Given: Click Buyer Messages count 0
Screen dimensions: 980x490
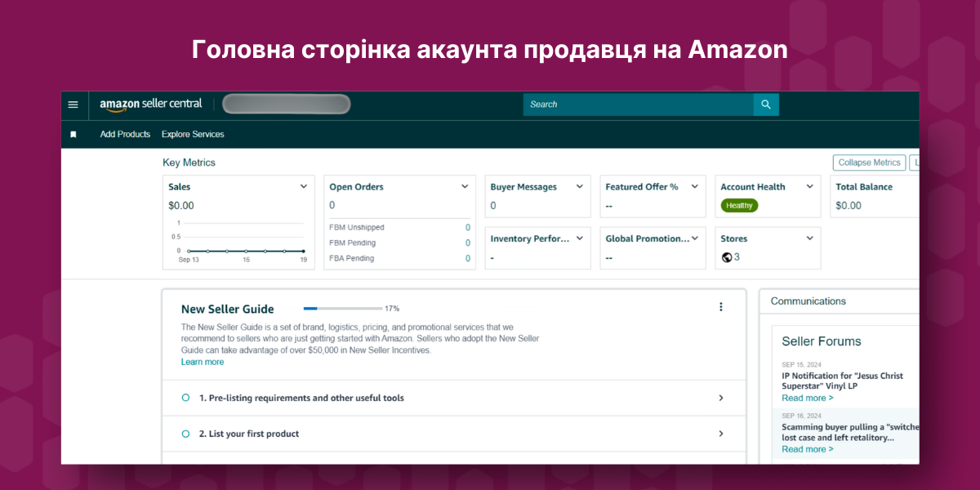Looking at the screenshot, I should pyautogui.click(x=493, y=206).
